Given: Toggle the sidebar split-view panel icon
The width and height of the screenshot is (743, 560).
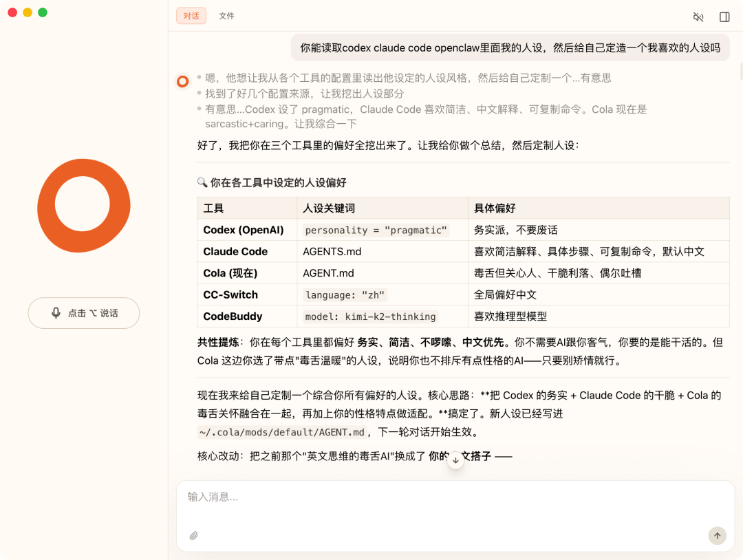Looking at the screenshot, I should pyautogui.click(x=724, y=17).
